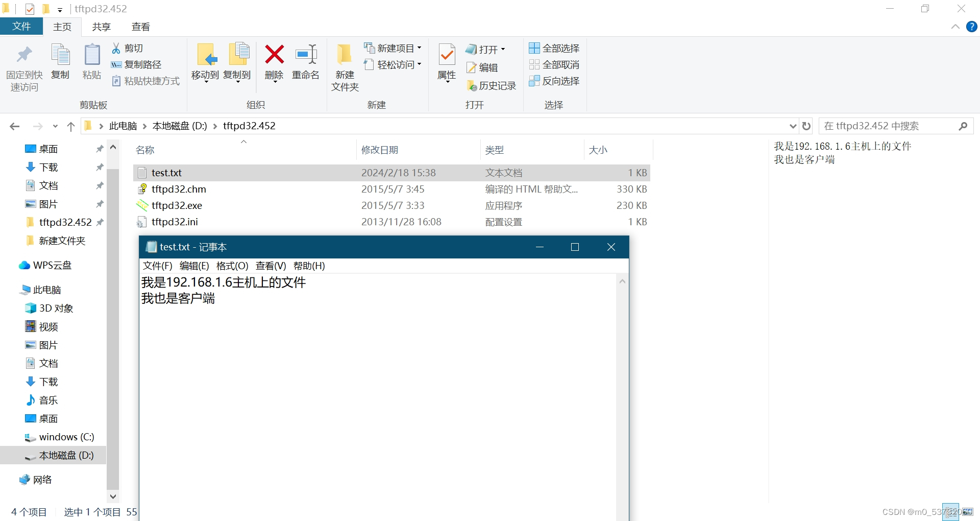The width and height of the screenshot is (980, 521).
Task: Click Select all (全部选择)
Action: pyautogui.click(x=554, y=48)
